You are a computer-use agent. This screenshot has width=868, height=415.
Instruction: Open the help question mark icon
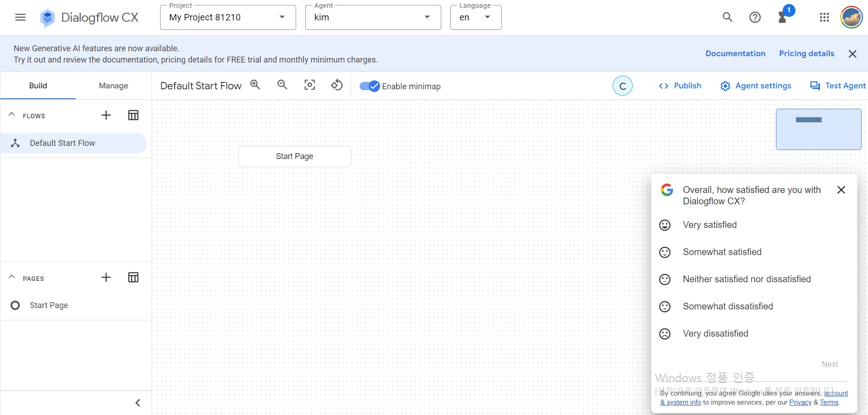click(755, 17)
